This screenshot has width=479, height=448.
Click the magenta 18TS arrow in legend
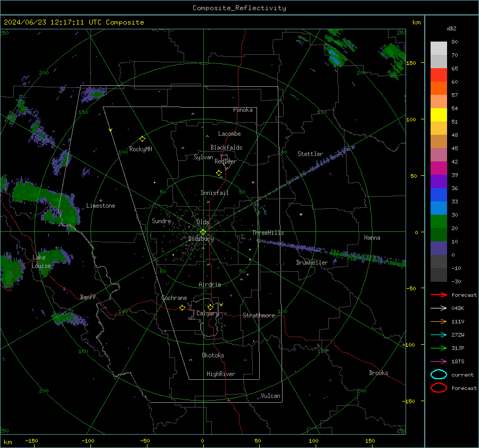(x=439, y=362)
